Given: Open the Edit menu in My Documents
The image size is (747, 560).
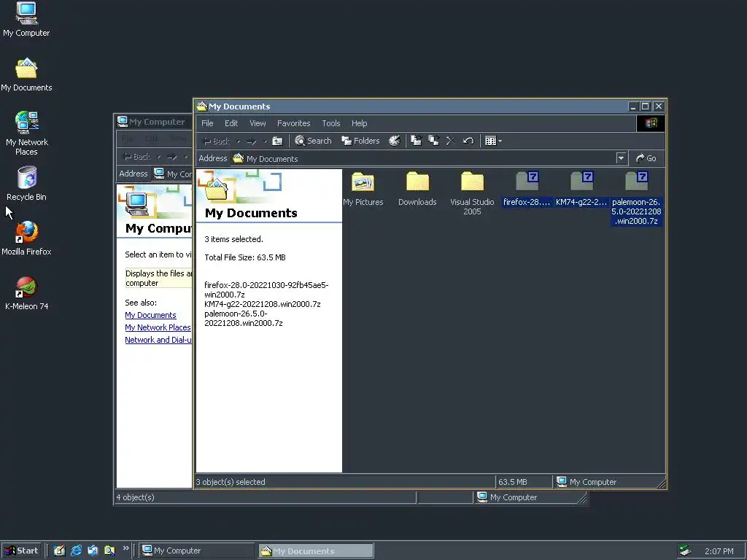Looking at the screenshot, I should pos(231,123).
